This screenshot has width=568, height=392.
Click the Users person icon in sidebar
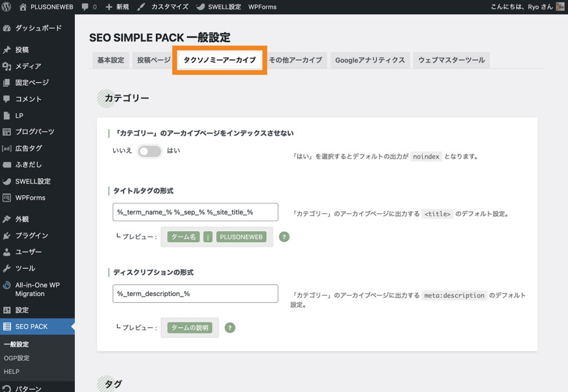[x=7, y=252]
